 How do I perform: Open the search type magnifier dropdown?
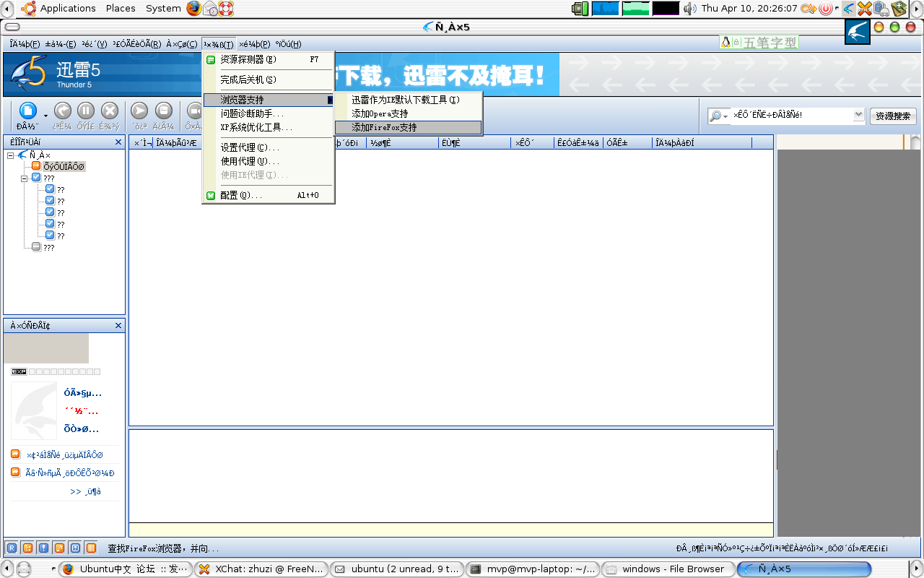[719, 116]
